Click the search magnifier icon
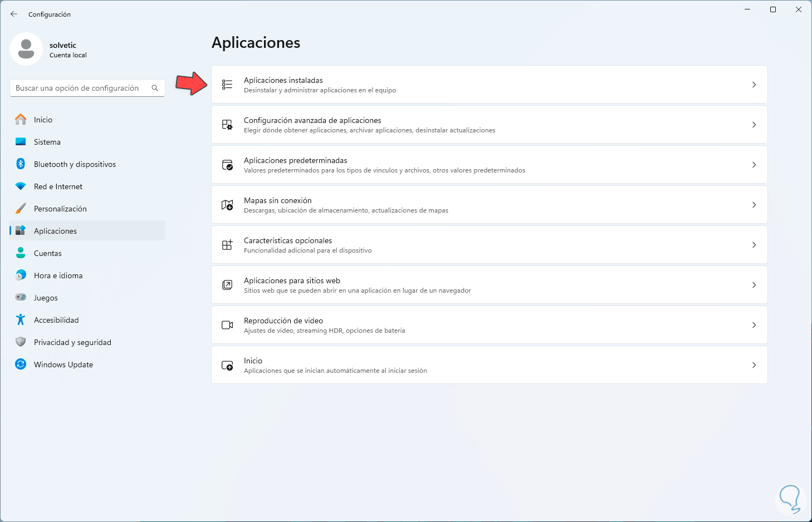This screenshot has width=812, height=522. tap(155, 88)
